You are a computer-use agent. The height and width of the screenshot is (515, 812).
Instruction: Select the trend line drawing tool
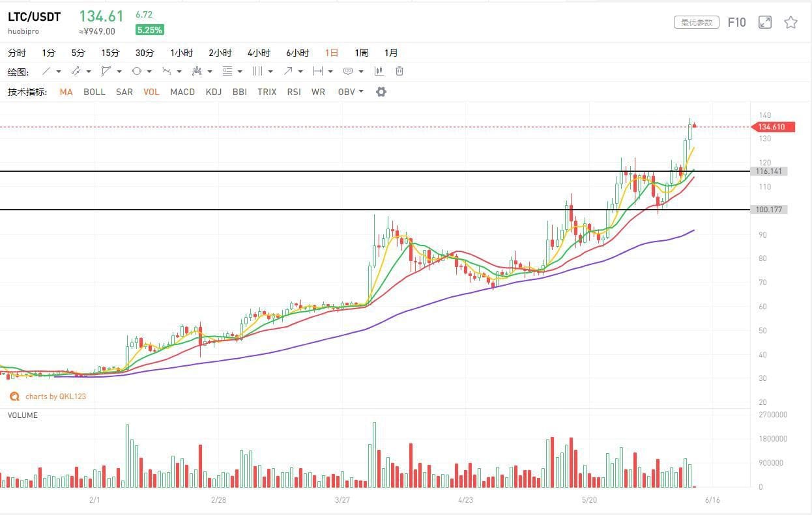click(x=46, y=72)
